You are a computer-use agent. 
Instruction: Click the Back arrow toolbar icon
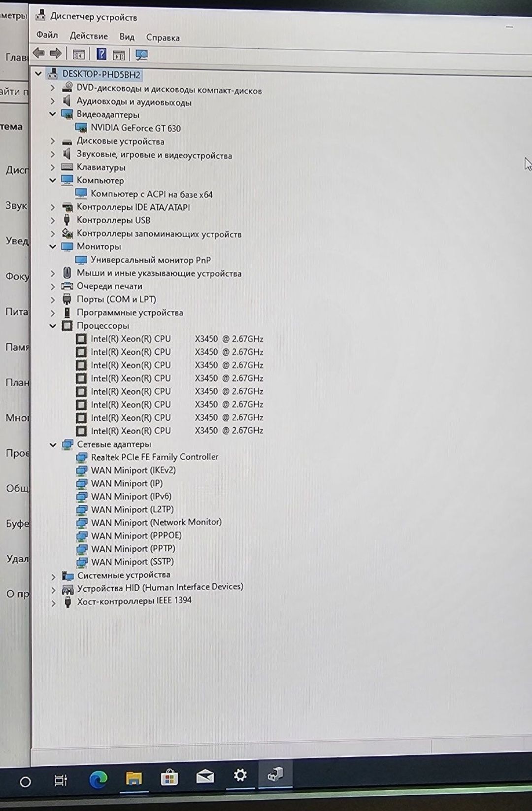pyautogui.click(x=38, y=53)
